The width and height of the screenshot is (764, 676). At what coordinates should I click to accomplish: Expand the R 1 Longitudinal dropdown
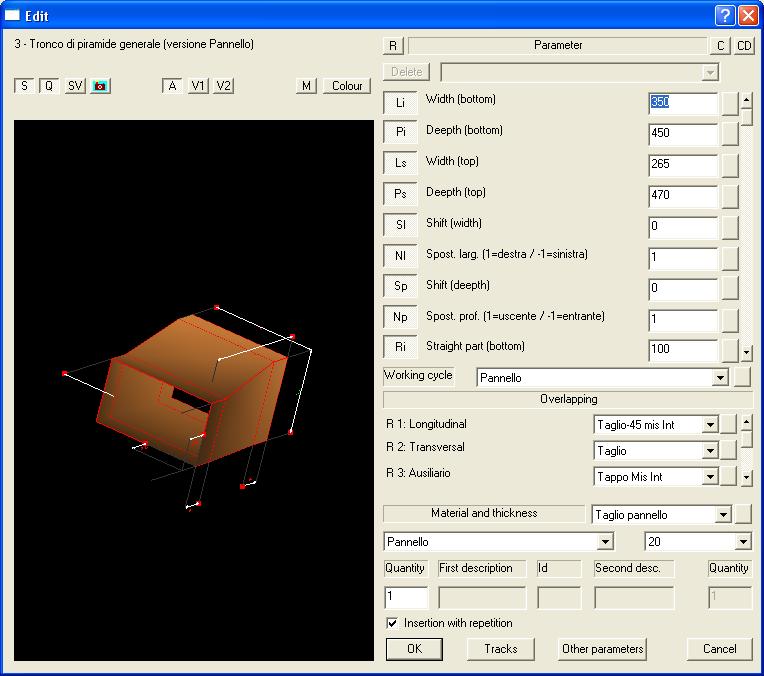point(710,425)
